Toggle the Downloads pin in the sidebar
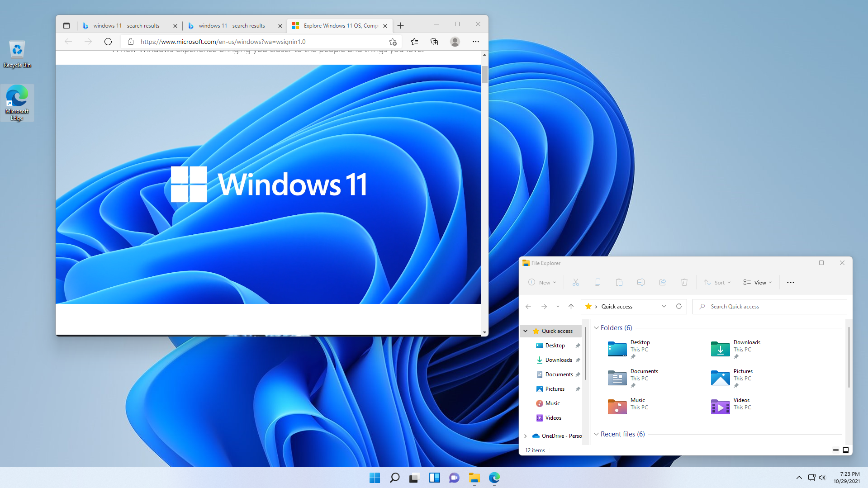Image resolution: width=868 pixels, height=488 pixels. [x=578, y=360]
